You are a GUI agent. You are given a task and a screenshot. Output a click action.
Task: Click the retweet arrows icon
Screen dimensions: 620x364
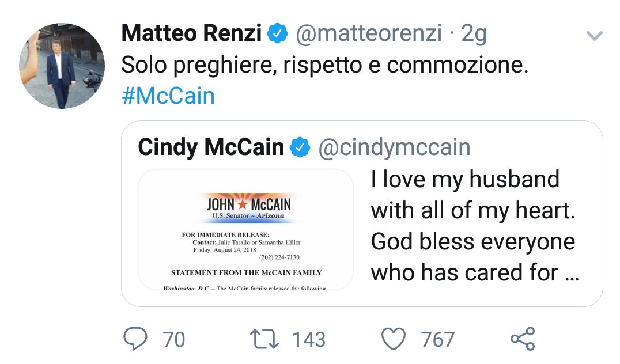266,339
